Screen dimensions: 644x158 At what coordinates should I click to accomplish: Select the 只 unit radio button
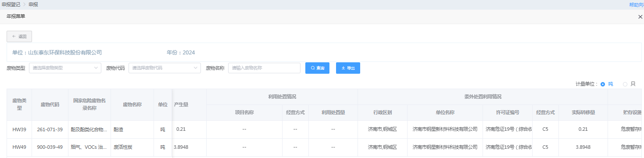point(625,84)
